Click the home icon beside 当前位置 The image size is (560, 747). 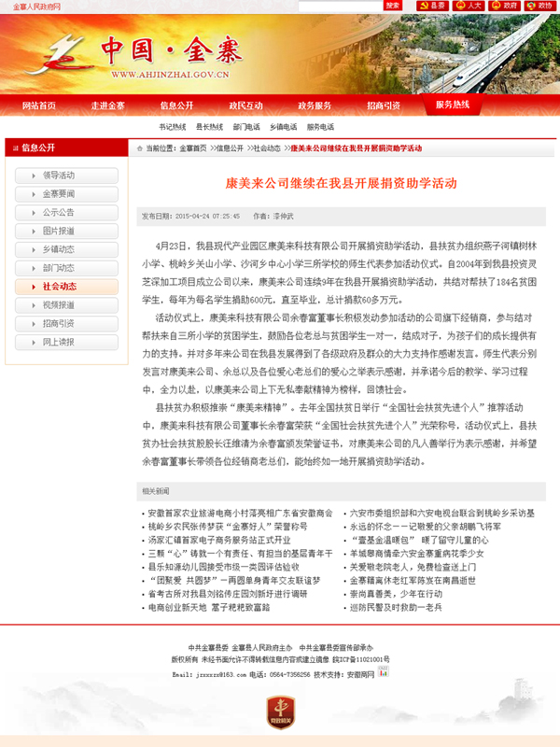[x=140, y=148]
